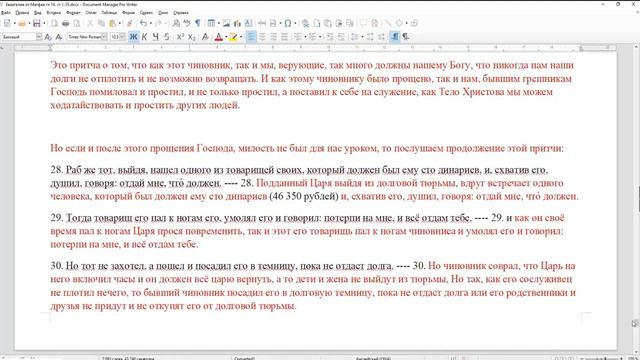Apply the red font color

(x=218, y=37)
